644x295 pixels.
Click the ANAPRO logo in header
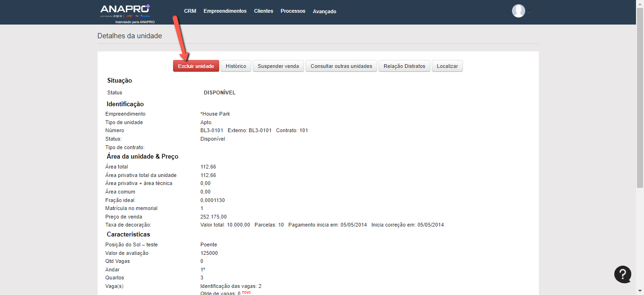pos(125,10)
